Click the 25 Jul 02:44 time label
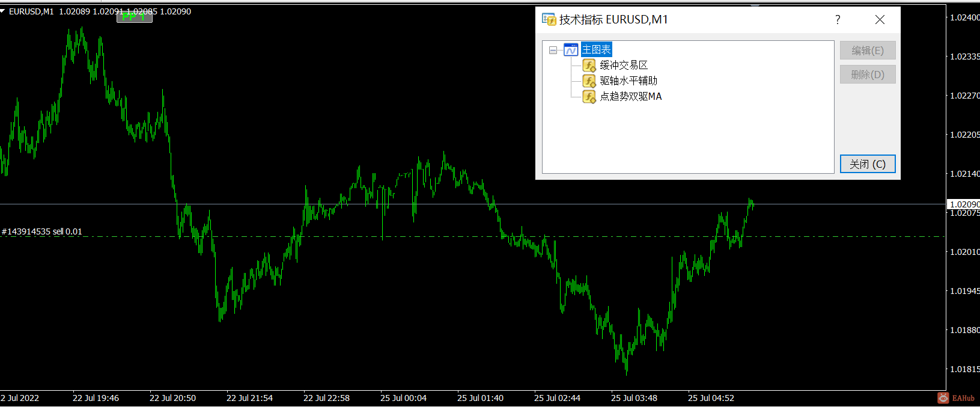 coord(557,398)
